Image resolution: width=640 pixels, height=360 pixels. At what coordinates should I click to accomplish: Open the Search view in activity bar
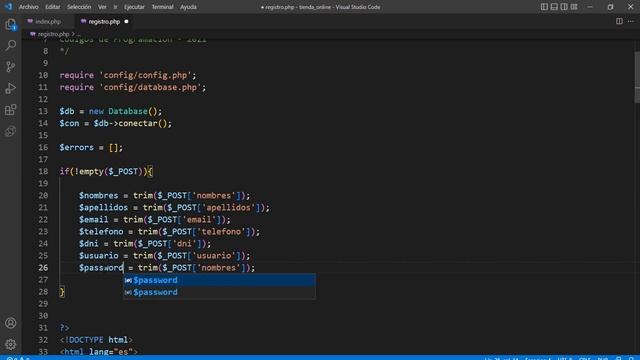click(x=11, y=45)
